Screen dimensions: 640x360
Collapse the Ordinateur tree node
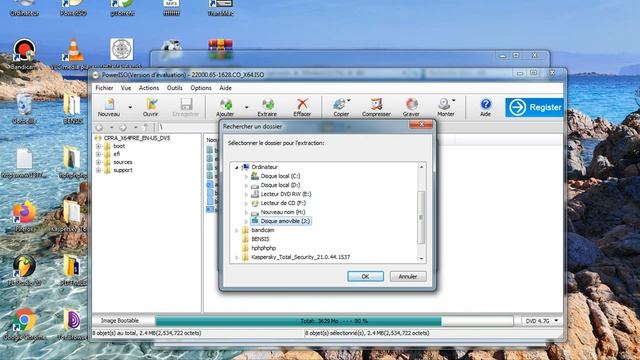coord(237,167)
